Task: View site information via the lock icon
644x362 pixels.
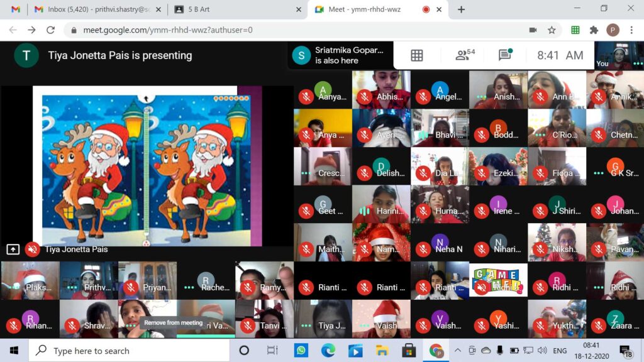Action: (x=74, y=30)
